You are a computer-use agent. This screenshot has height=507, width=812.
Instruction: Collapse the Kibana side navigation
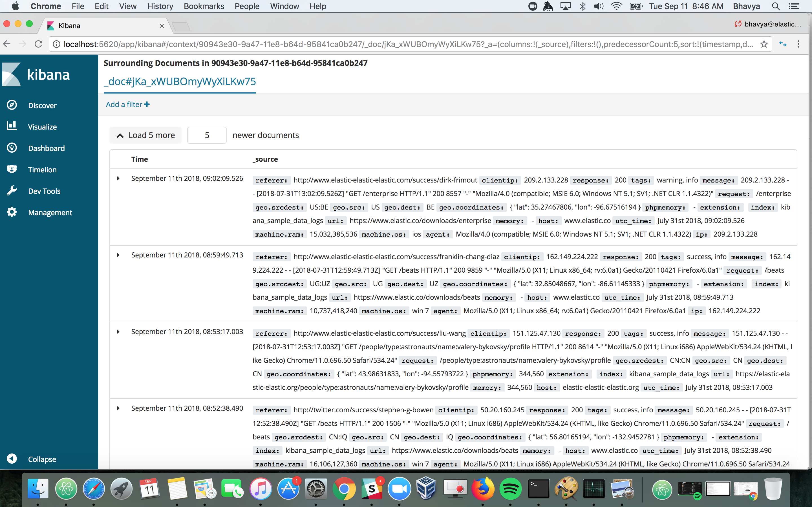click(12, 459)
